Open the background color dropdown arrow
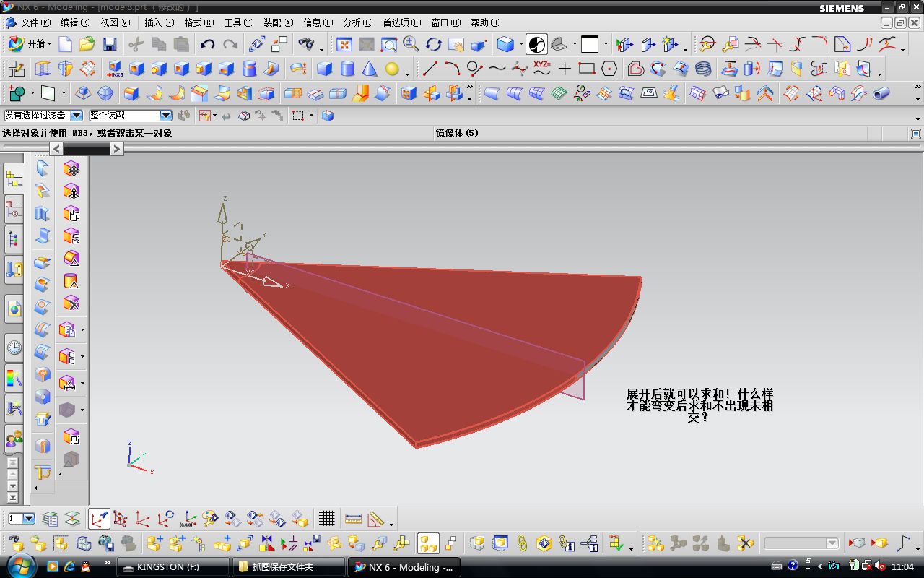 [x=605, y=44]
